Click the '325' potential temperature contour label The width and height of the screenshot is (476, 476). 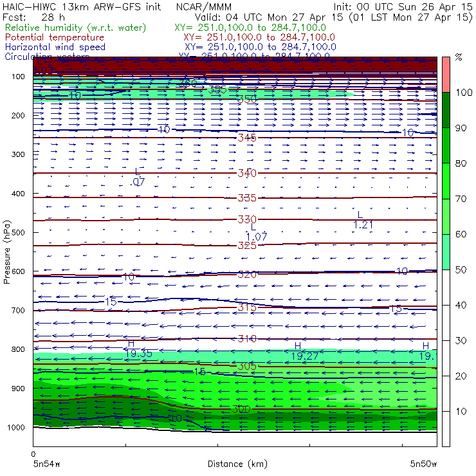[x=247, y=245]
